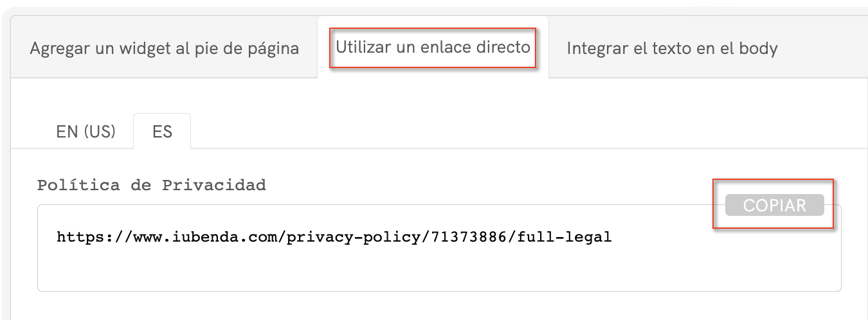Copy the privacy policy link with COPIAR
This screenshot has width=868, height=320.
pos(774,206)
